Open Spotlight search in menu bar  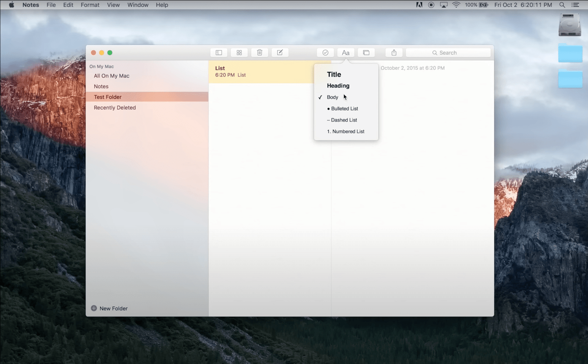(x=562, y=5)
